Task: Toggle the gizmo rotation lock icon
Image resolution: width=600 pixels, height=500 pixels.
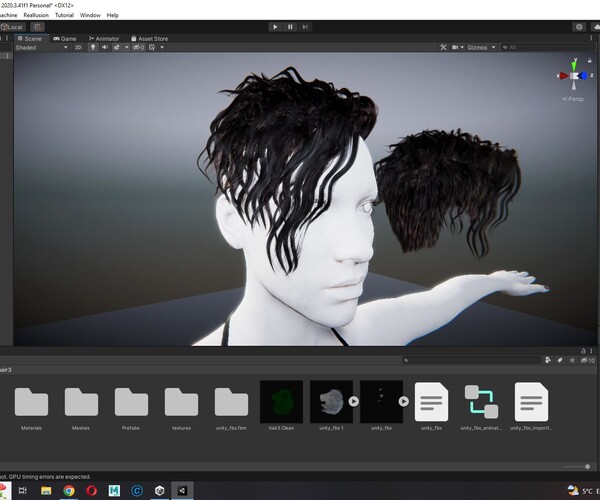Action: pyautogui.click(x=590, y=60)
